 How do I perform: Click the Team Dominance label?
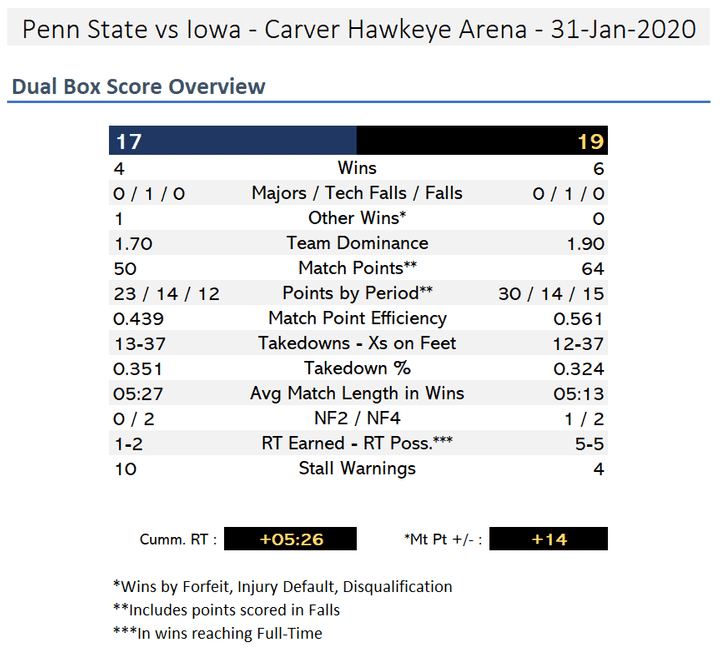[357, 243]
